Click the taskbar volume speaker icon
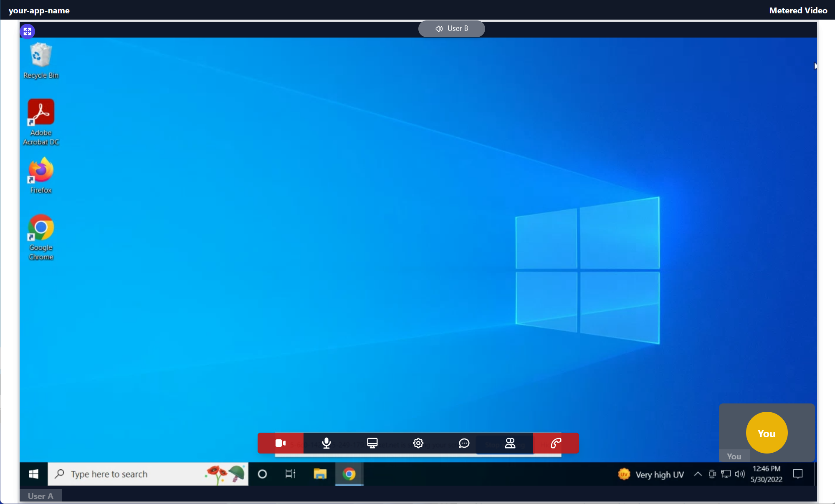Screen dimensions: 835x504 point(740,474)
